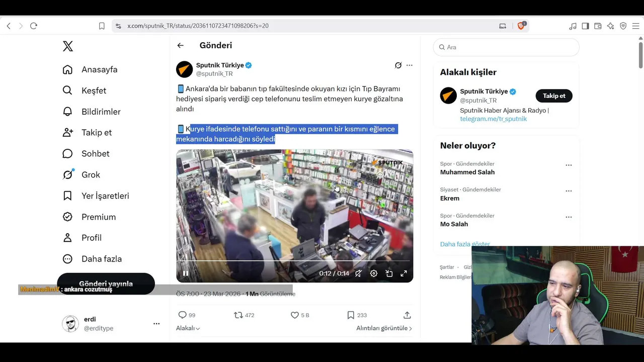Open the Brave Wallet icon

(598, 26)
